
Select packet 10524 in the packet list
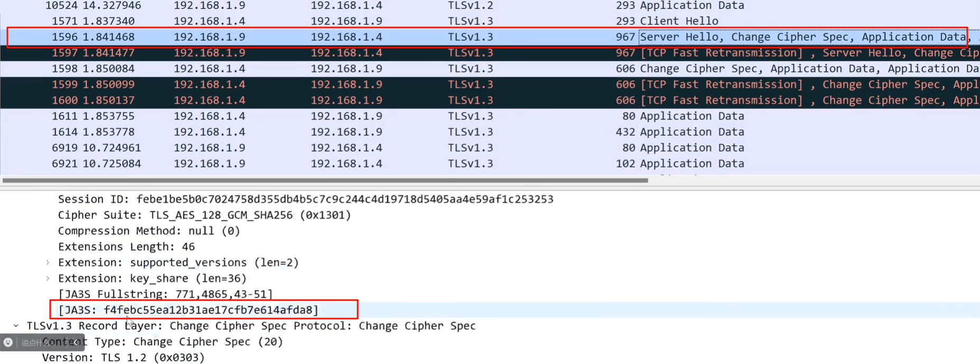pyautogui.click(x=490, y=6)
